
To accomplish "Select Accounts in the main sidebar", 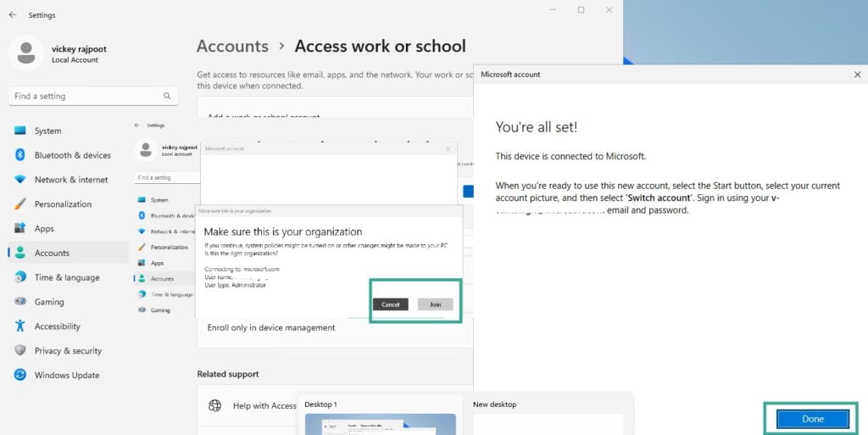I will tap(69, 253).
